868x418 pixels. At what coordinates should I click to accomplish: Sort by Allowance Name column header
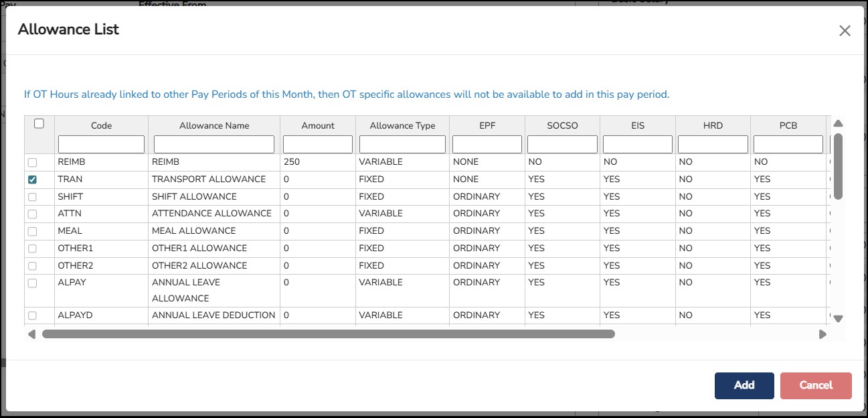click(214, 125)
